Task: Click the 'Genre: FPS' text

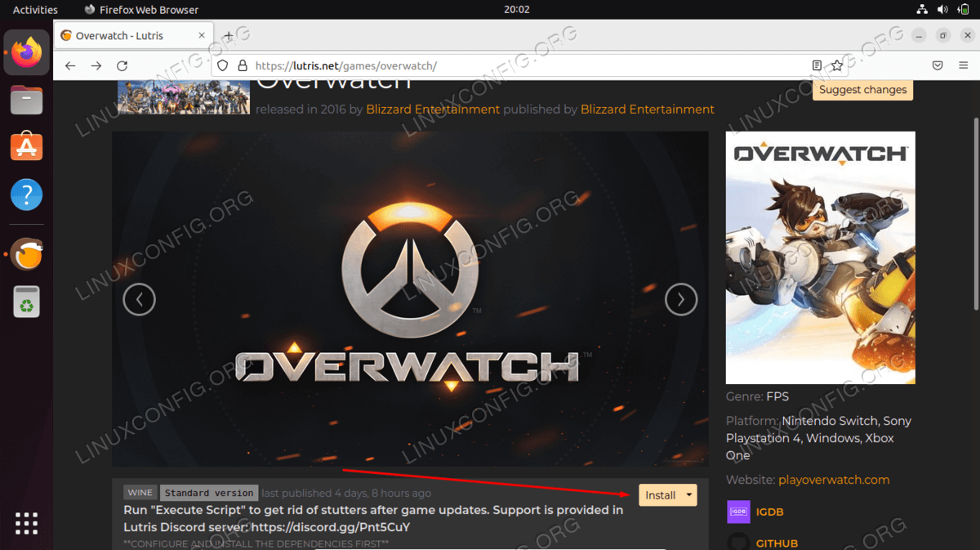Action: [x=757, y=396]
